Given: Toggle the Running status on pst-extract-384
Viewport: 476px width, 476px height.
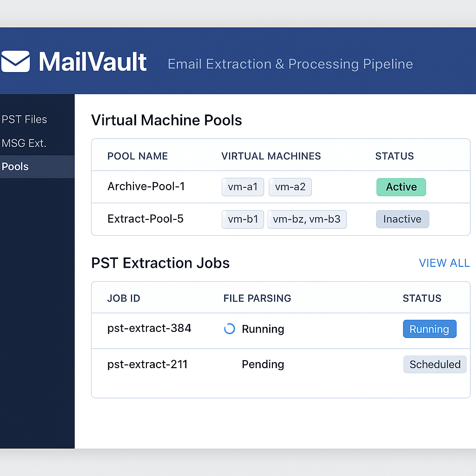Looking at the screenshot, I should tap(430, 329).
